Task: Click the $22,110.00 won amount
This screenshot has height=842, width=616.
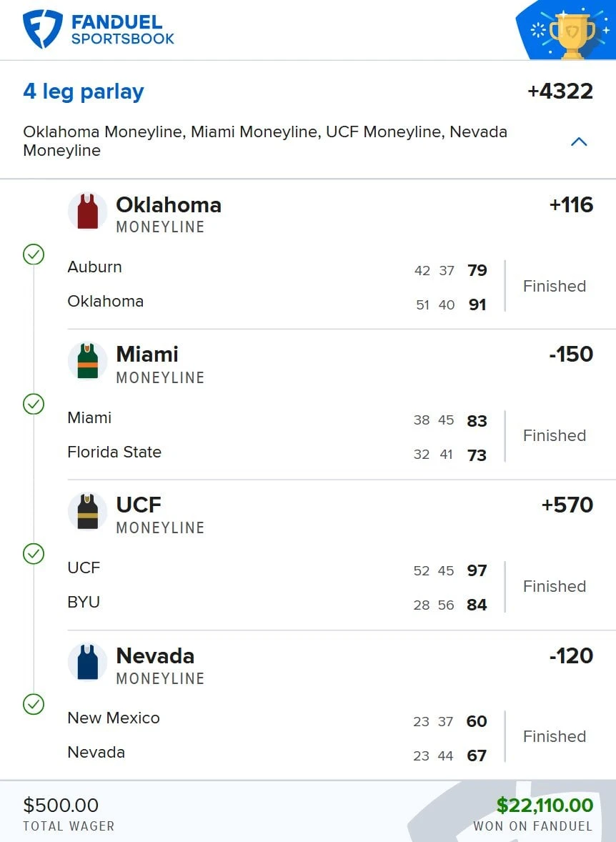Action: coord(545,805)
